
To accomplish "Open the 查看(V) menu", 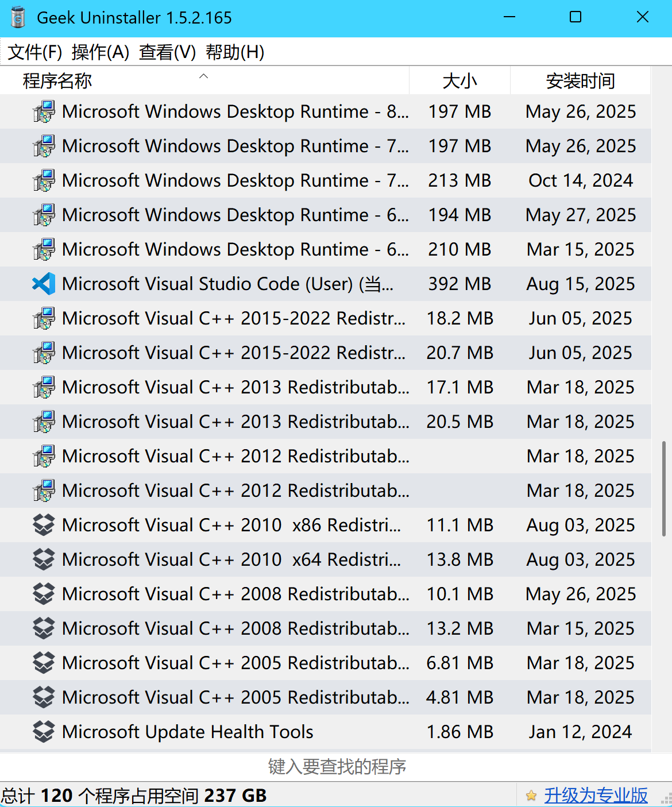I will [167, 52].
